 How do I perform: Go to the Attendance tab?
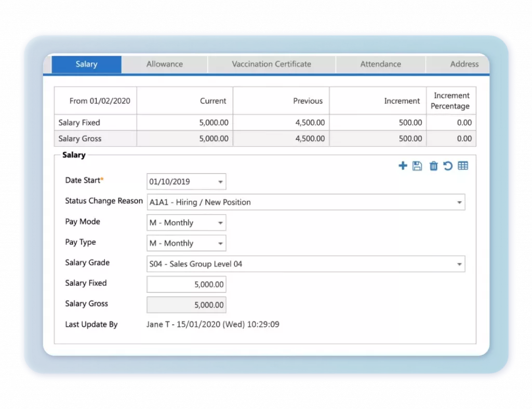tap(380, 64)
